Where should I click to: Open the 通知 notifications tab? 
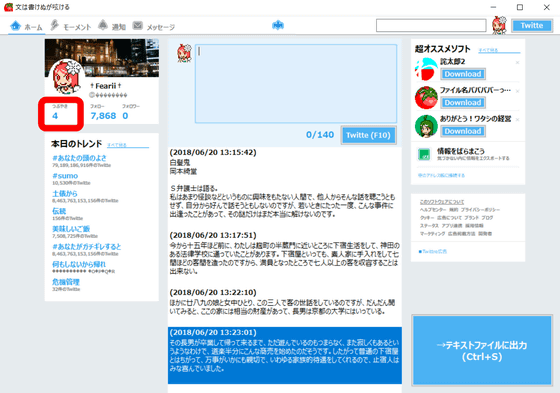[112, 26]
